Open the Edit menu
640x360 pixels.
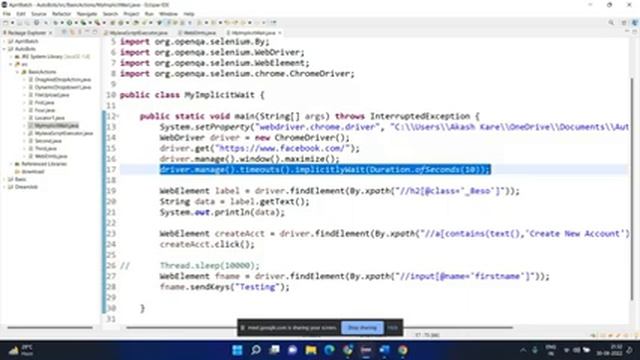point(21,14)
